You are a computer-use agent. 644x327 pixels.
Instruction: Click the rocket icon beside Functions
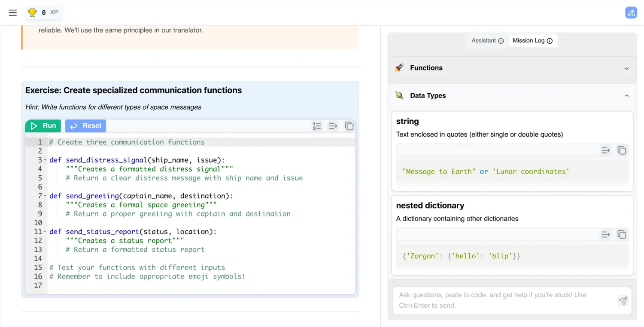(399, 67)
